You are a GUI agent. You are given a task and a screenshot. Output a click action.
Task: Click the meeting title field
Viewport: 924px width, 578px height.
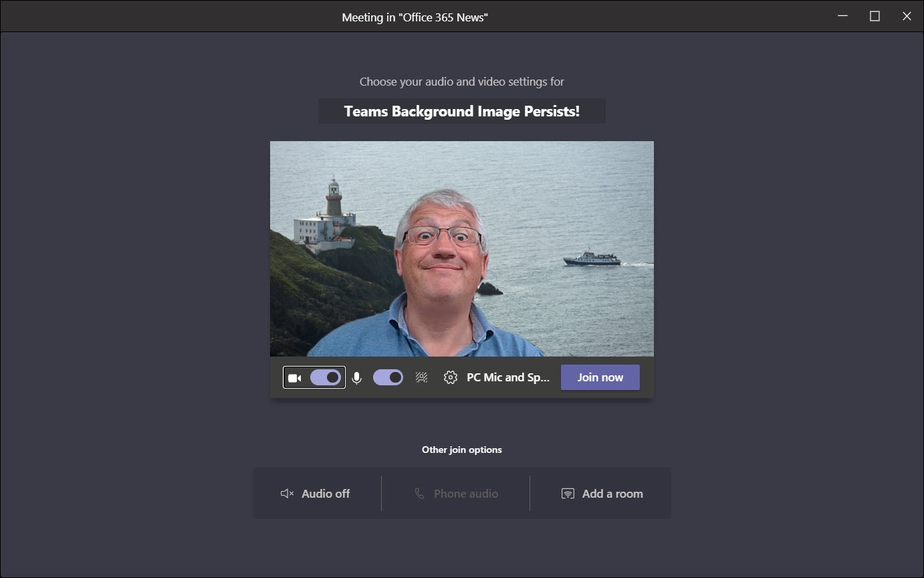pyautogui.click(x=461, y=111)
